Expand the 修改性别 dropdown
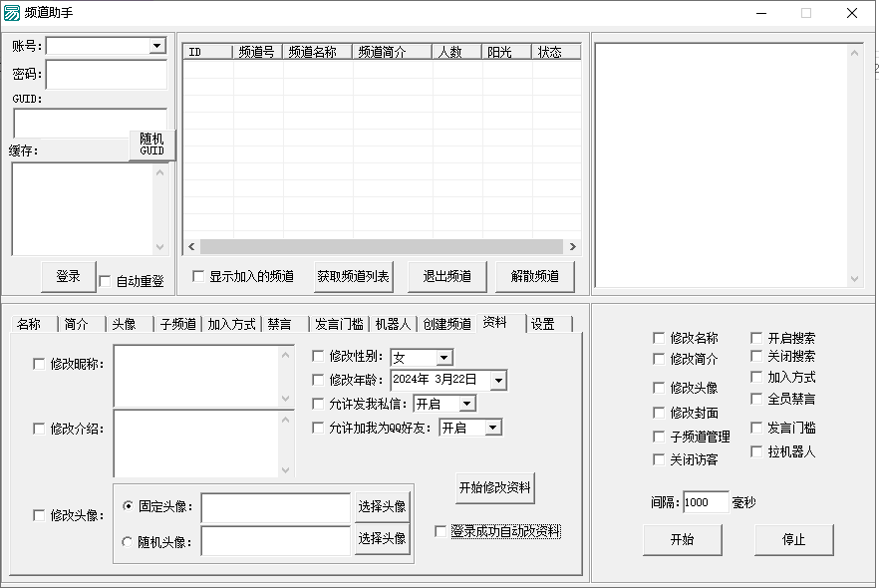The image size is (879, 588). point(443,357)
